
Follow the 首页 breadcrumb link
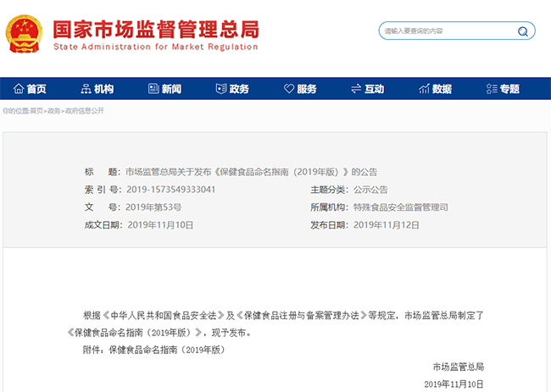[x=36, y=111]
